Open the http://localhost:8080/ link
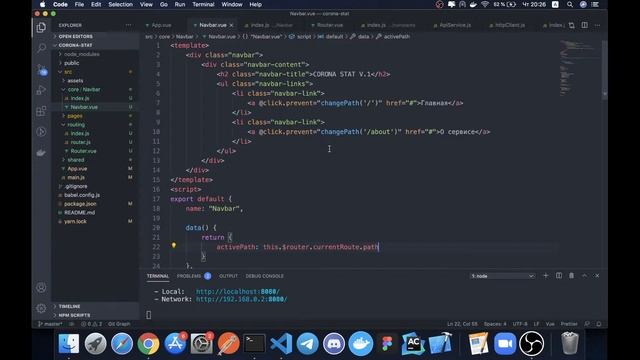This screenshot has height=360, width=640. tap(238, 292)
